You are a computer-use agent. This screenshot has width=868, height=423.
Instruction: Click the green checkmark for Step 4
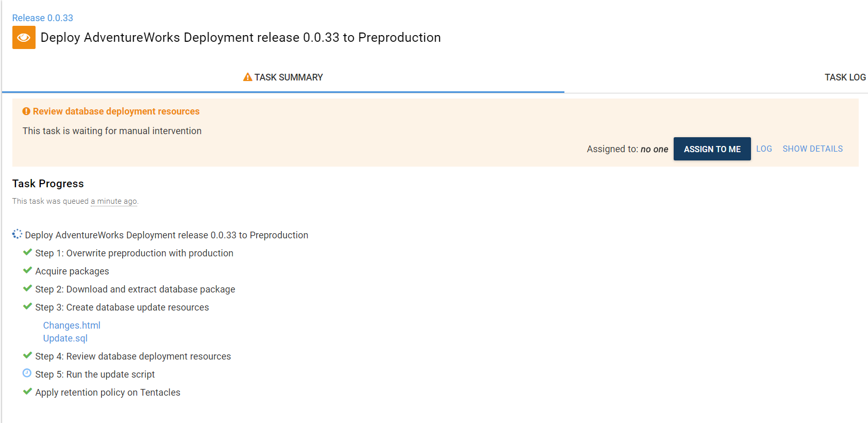click(x=27, y=355)
